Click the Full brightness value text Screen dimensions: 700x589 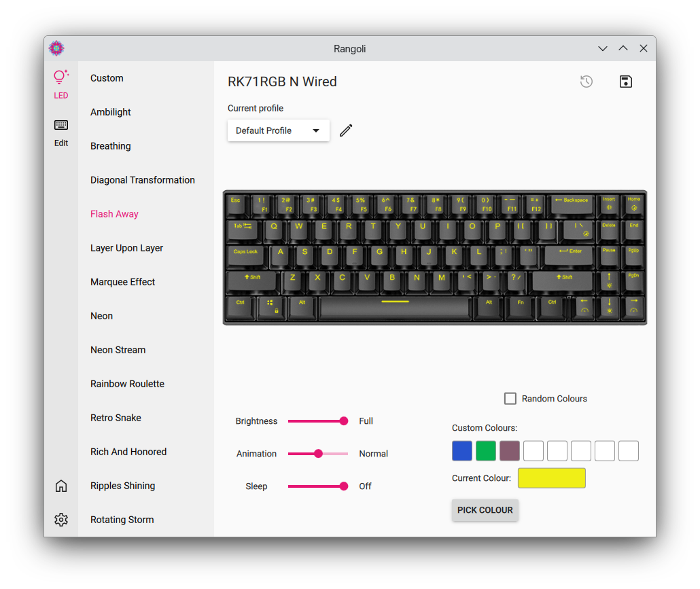[x=366, y=421]
